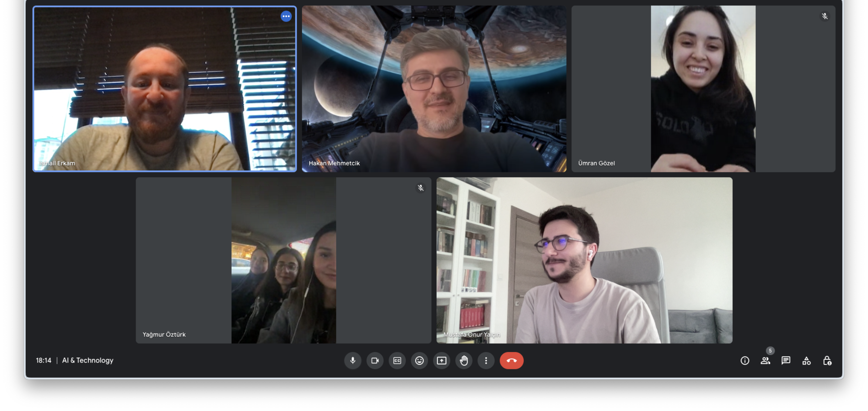868x411 pixels.
Task: Select Hakan Mehmetcik's video tile
Action: (x=434, y=89)
